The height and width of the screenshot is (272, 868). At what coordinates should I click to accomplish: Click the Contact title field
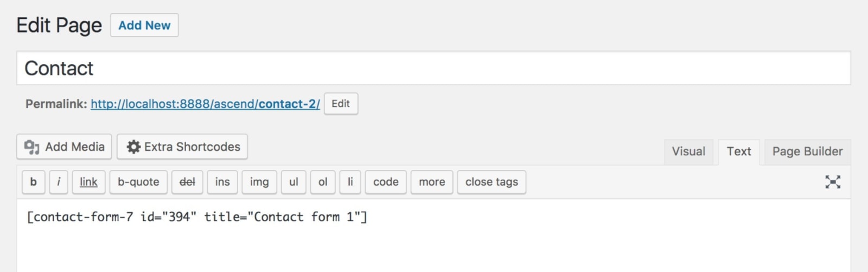coord(433,68)
